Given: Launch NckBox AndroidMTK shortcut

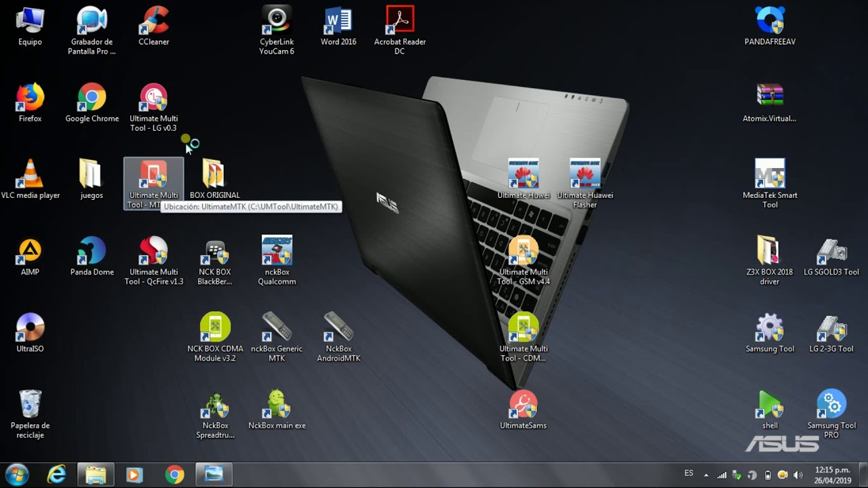Looking at the screenshot, I should (338, 338).
